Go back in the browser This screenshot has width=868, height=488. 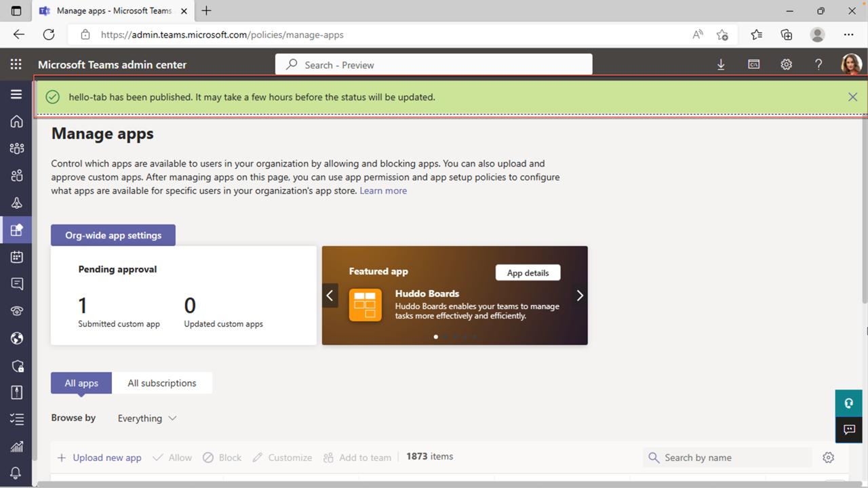(x=19, y=35)
